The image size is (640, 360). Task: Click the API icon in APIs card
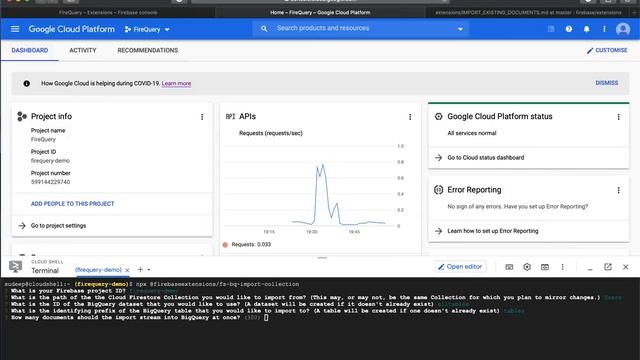tap(230, 117)
